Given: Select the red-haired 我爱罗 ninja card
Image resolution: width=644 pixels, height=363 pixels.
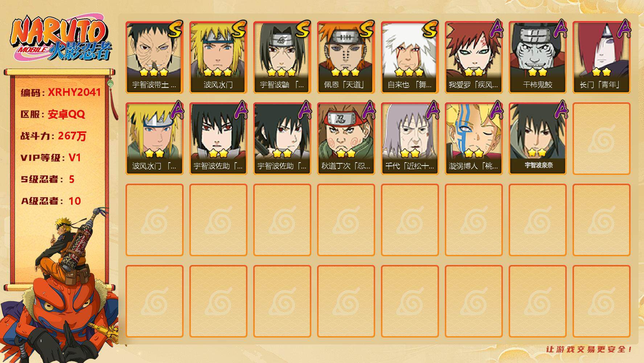Looking at the screenshot, I should point(473,57).
